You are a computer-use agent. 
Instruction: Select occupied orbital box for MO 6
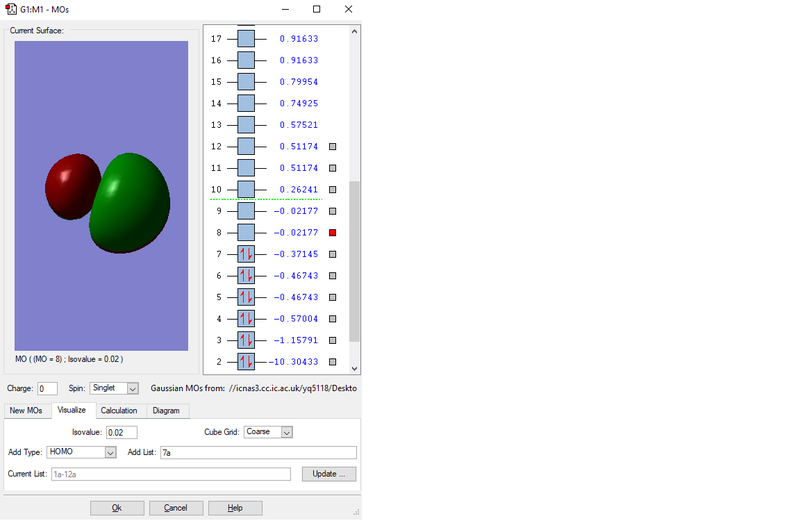246,276
